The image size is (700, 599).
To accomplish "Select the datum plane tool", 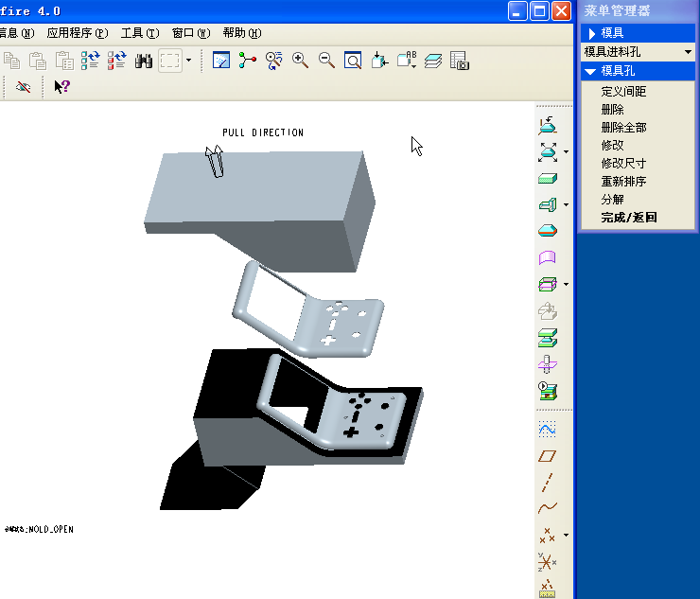I will pyautogui.click(x=547, y=456).
